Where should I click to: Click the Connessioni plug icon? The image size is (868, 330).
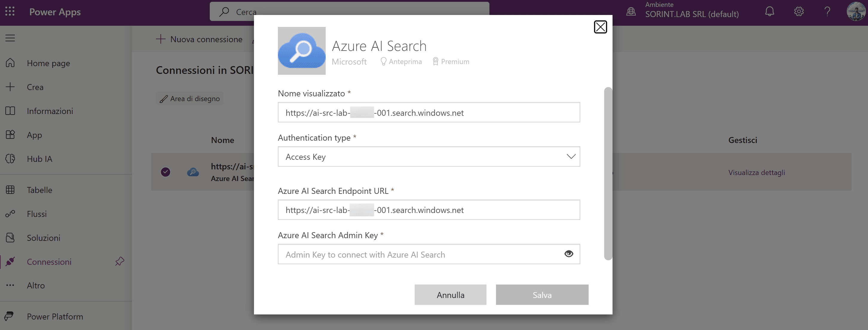(x=10, y=261)
